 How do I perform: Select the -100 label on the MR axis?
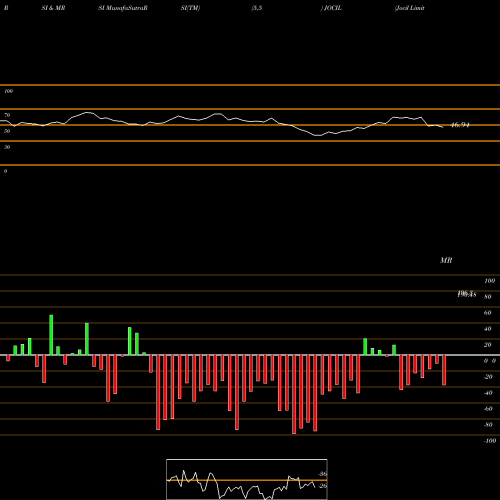click(490, 441)
